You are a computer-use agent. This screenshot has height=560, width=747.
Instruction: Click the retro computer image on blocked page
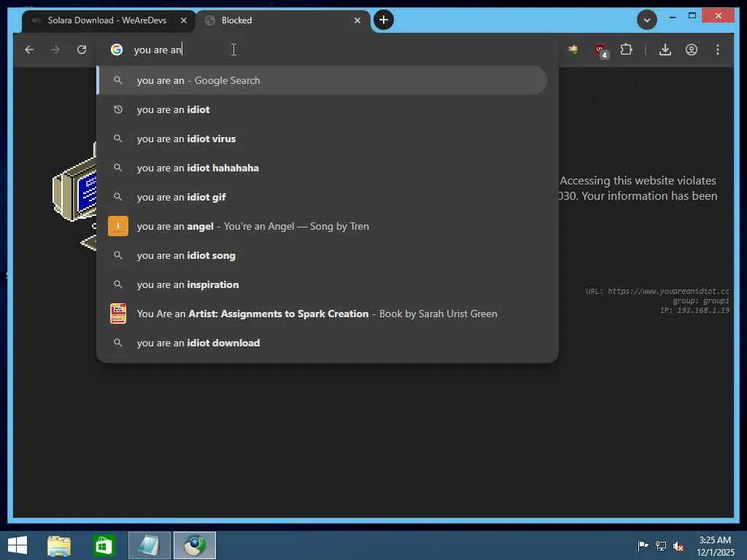pos(74,195)
